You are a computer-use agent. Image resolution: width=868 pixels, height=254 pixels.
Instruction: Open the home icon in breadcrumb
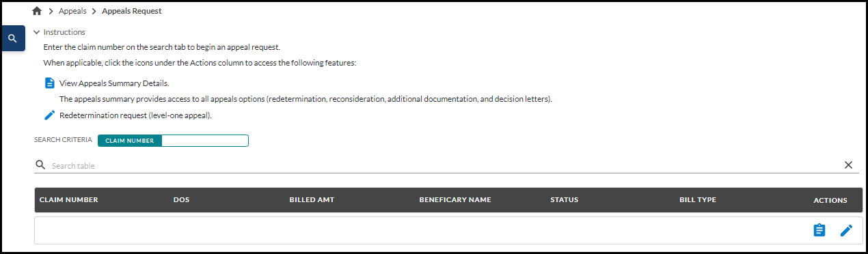pos(37,12)
